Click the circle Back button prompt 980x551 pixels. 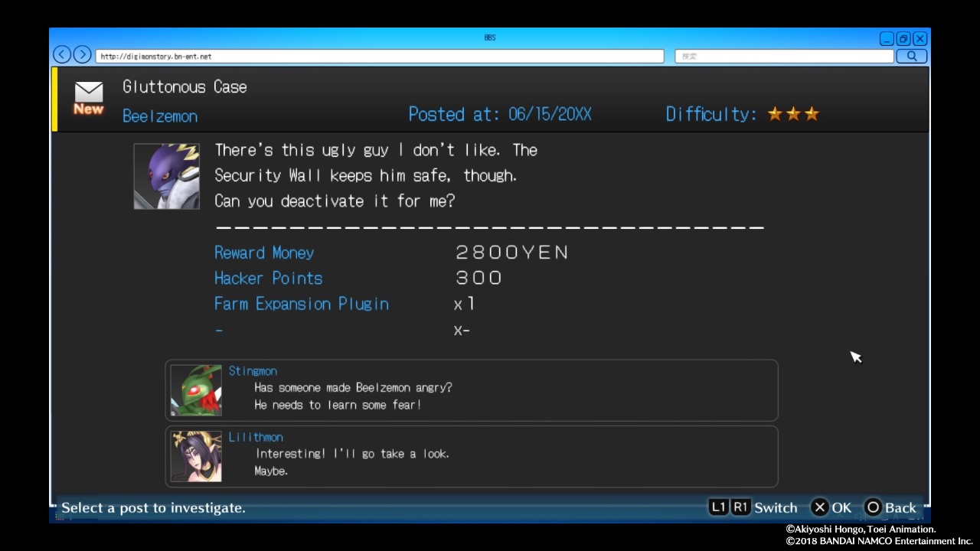[x=890, y=507]
